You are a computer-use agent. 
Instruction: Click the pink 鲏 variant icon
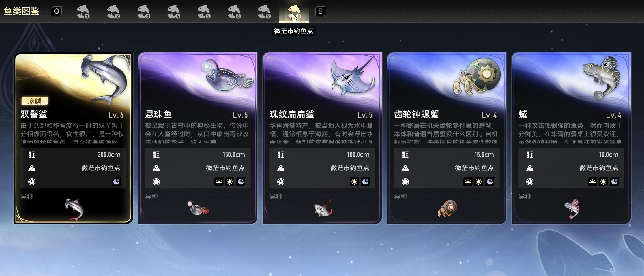[572, 209]
